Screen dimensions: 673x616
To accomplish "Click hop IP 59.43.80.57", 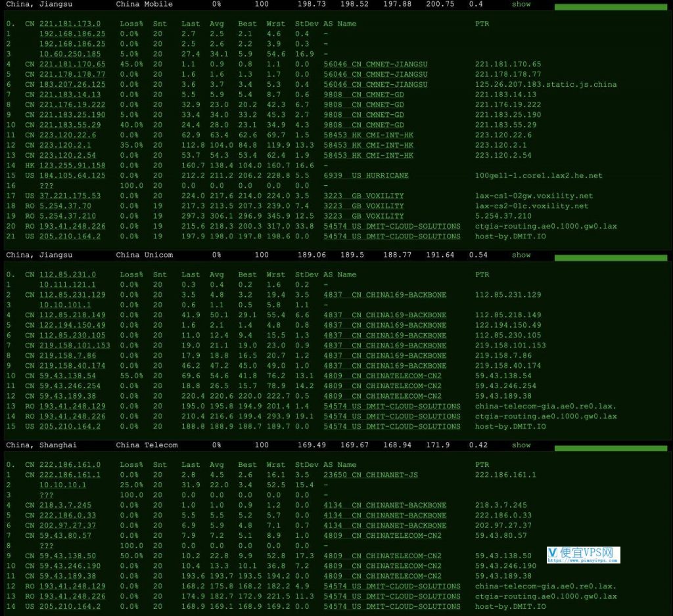I will [65, 535].
